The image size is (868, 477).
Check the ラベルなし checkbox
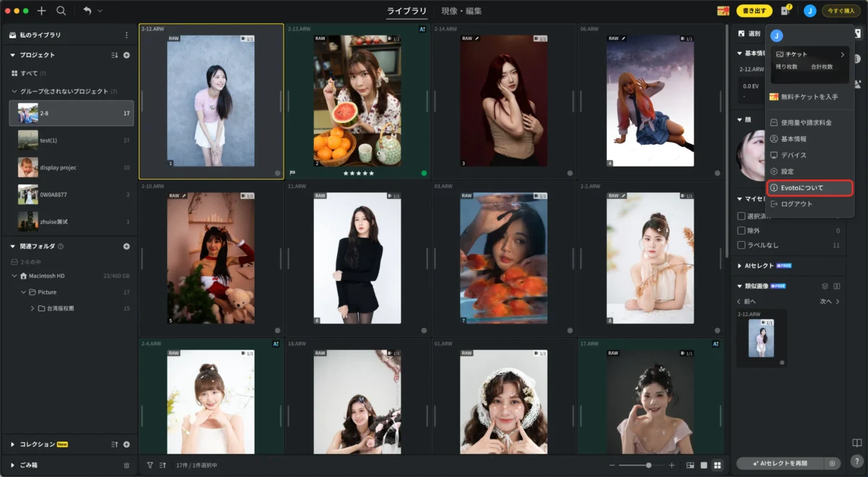tap(741, 245)
